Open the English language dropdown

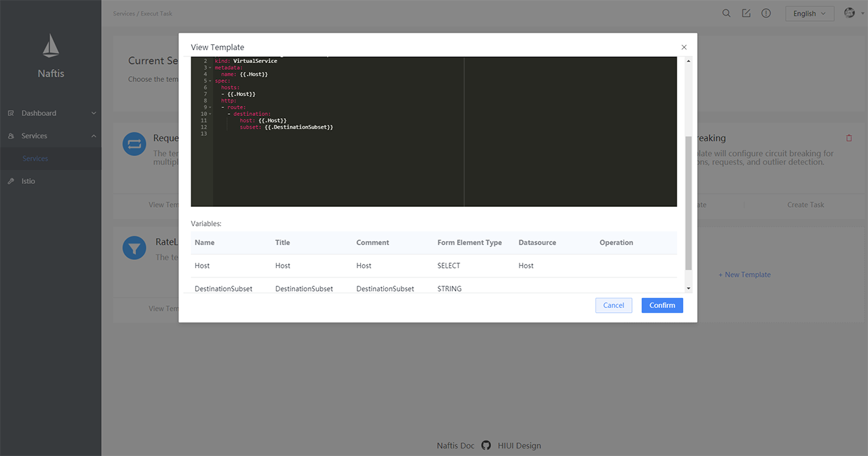click(x=809, y=13)
